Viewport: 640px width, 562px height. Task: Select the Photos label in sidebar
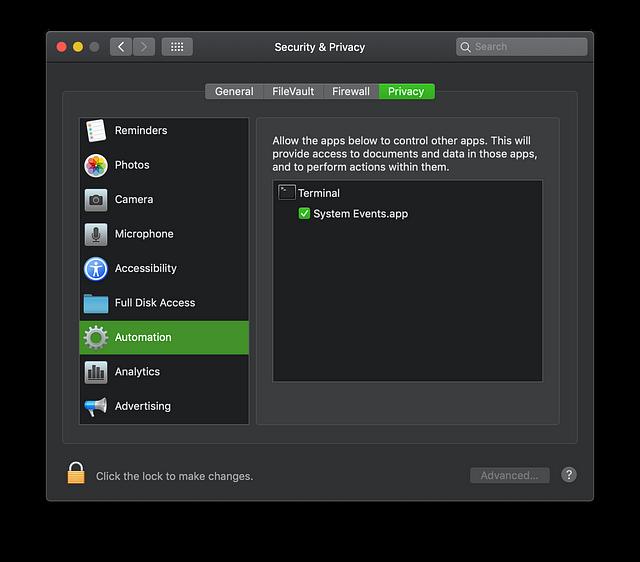[132, 165]
